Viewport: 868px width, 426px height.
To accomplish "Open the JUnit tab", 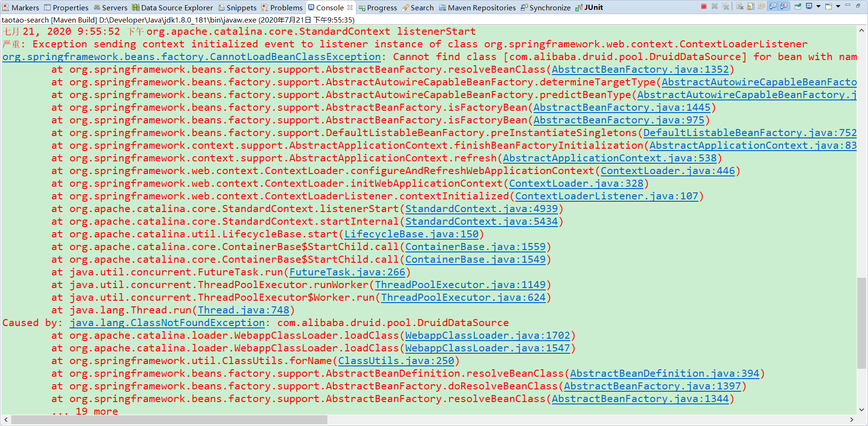I will pos(589,8).
